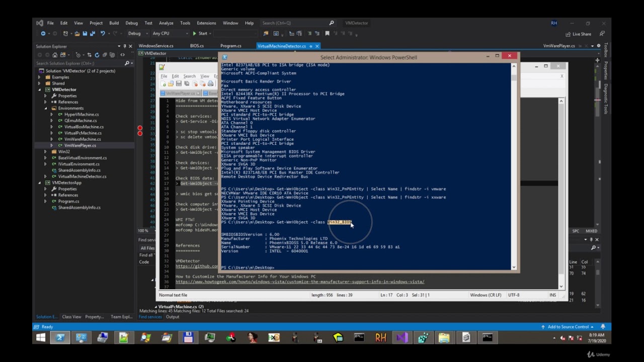
Task: Click the bookmark icon in Visual Studio toolbar
Action: [327, 34]
